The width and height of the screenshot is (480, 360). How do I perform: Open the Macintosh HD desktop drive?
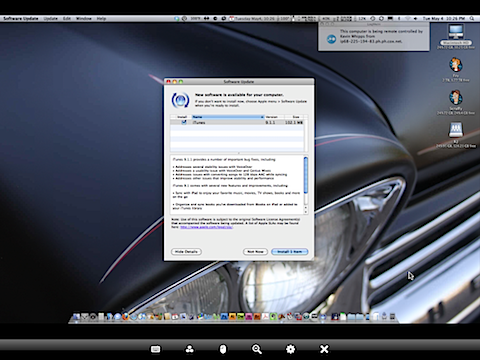456,33
